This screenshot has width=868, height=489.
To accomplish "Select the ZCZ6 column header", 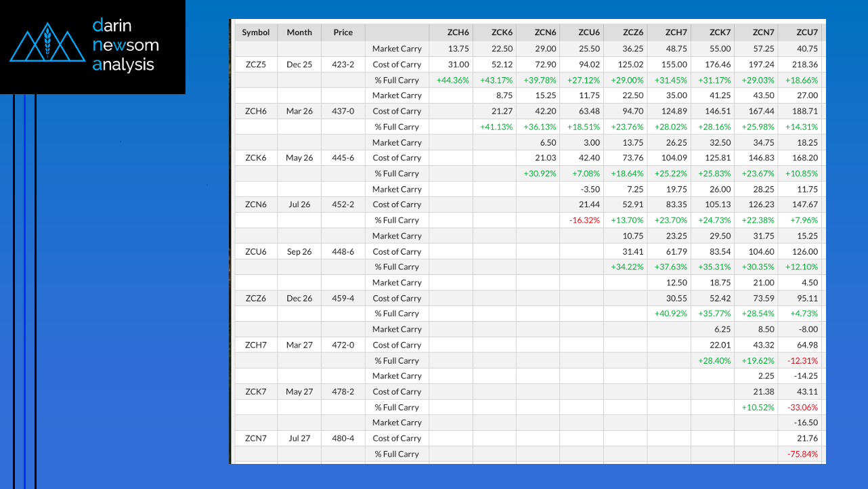I will point(633,33).
